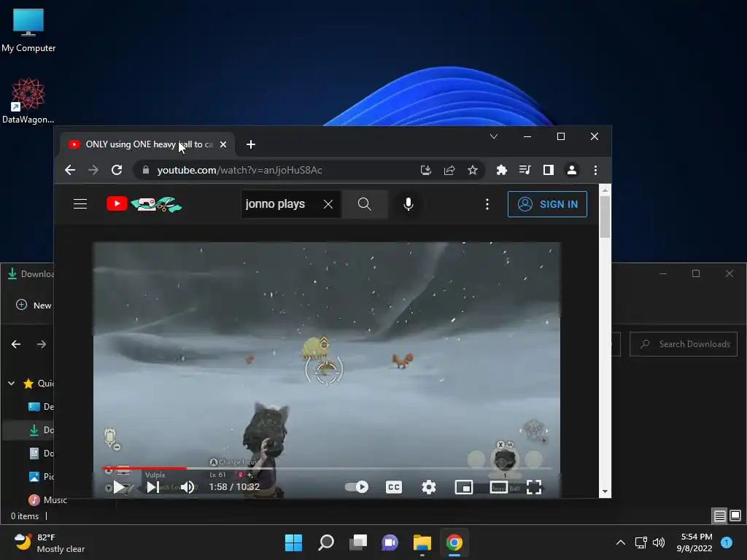Click New in Downloads window

point(34,306)
